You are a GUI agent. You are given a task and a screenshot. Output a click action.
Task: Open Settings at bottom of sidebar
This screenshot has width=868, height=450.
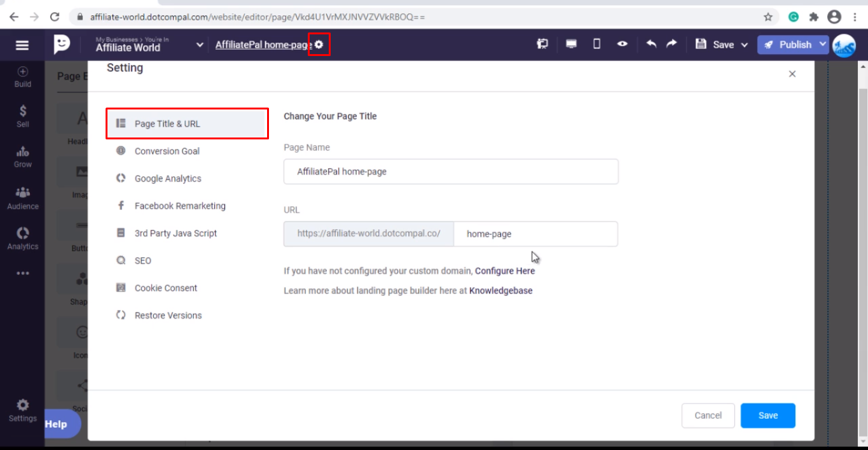pyautogui.click(x=22, y=411)
